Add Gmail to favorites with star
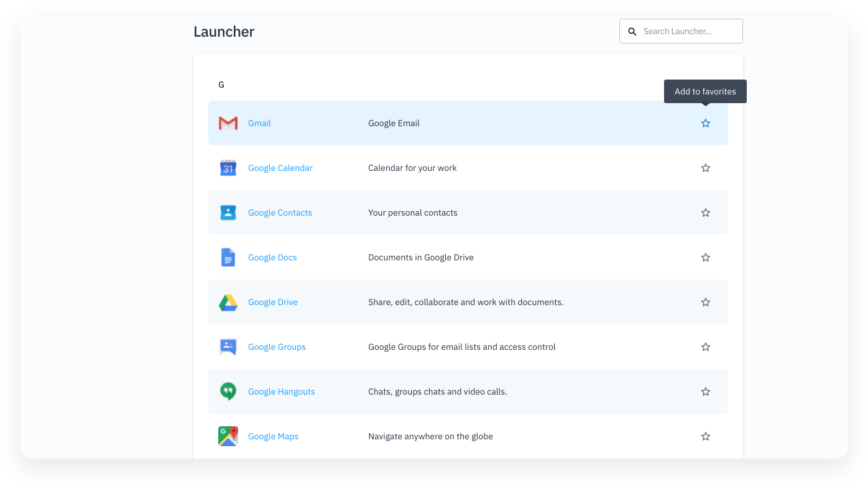Viewport: 868px width, 494px height. click(706, 123)
